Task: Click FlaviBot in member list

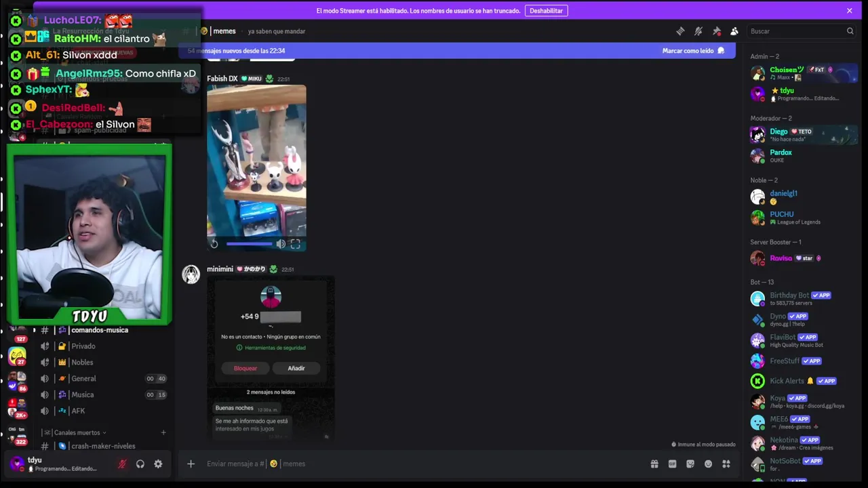Action: click(x=804, y=340)
